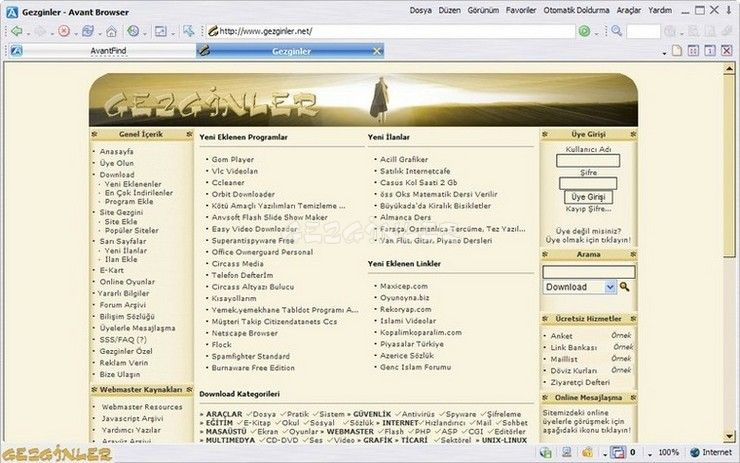Open the Yardım menu
The height and width of the screenshot is (463, 740).
[660, 10]
